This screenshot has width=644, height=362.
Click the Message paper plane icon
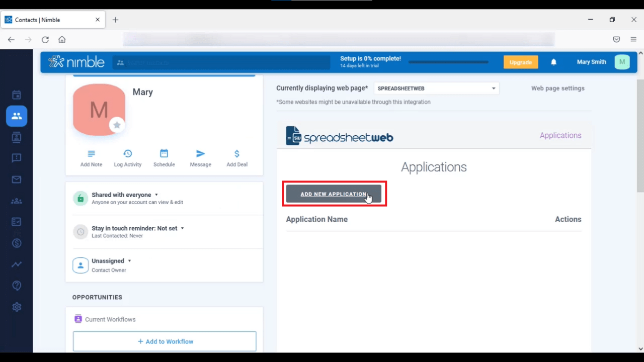(200, 154)
